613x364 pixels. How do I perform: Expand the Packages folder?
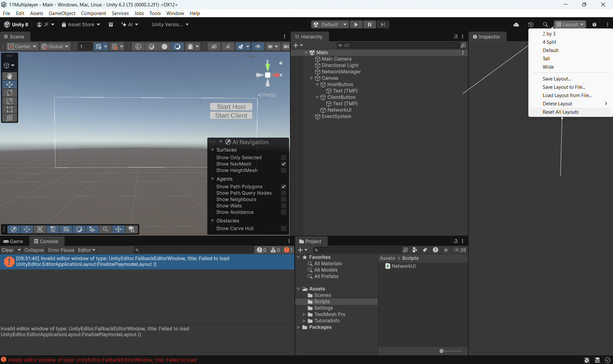(298, 327)
